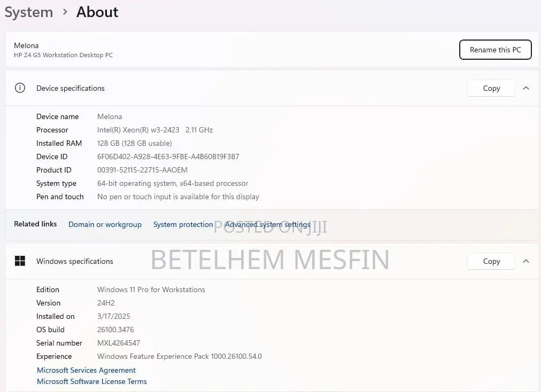Select the Pen and touch value text
541x392 pixels.
point(178,197)
